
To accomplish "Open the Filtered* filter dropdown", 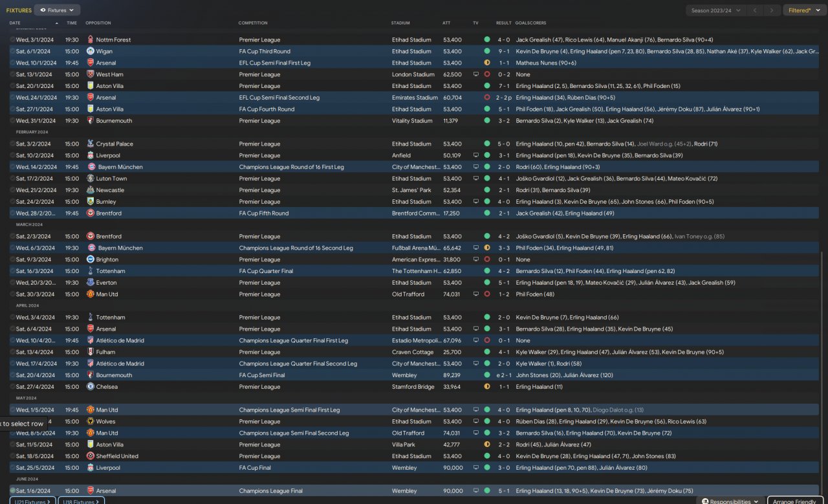I will click(803, 10).
